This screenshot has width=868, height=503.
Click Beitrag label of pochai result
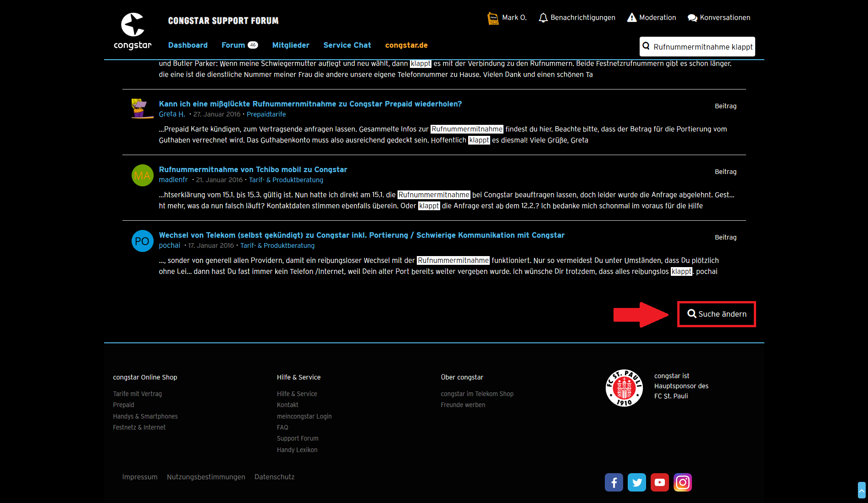coord(725,237)
